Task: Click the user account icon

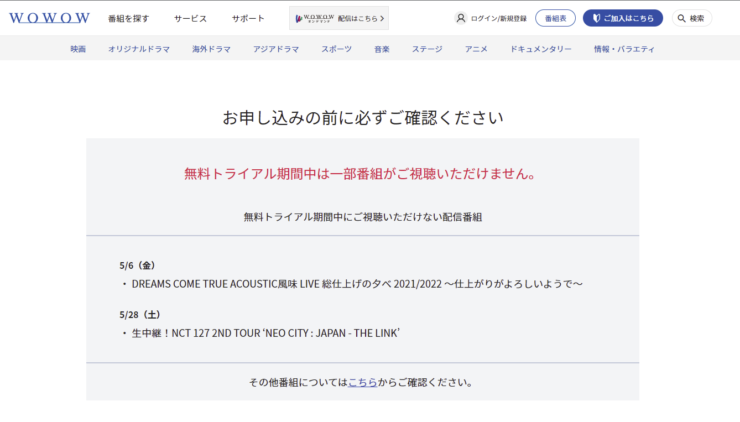Action: (460, 18)
